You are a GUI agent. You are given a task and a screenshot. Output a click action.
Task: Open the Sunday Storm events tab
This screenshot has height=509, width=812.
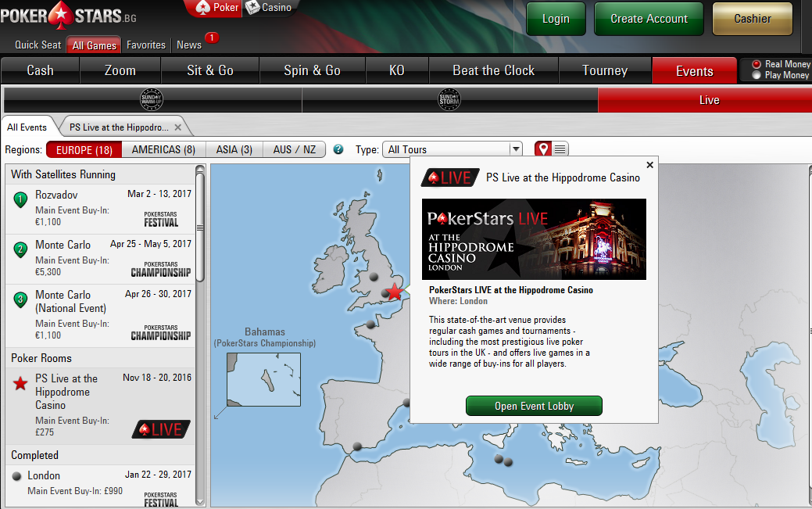tap(449, 99)
